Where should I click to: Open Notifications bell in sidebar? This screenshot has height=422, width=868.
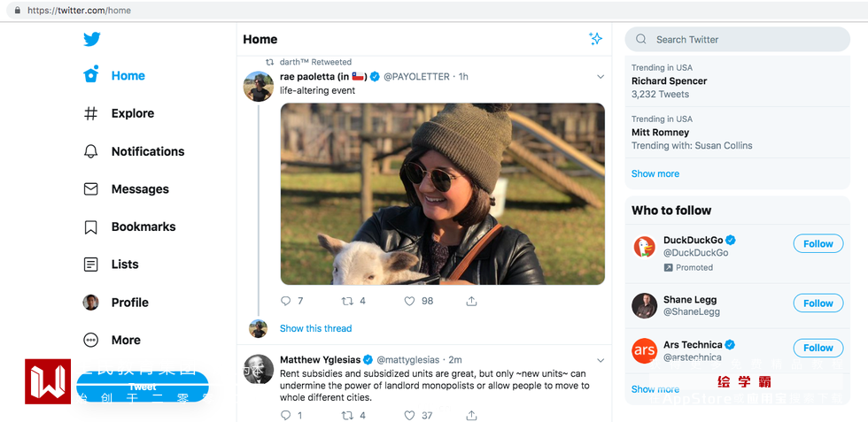click(x=91, y=151)
